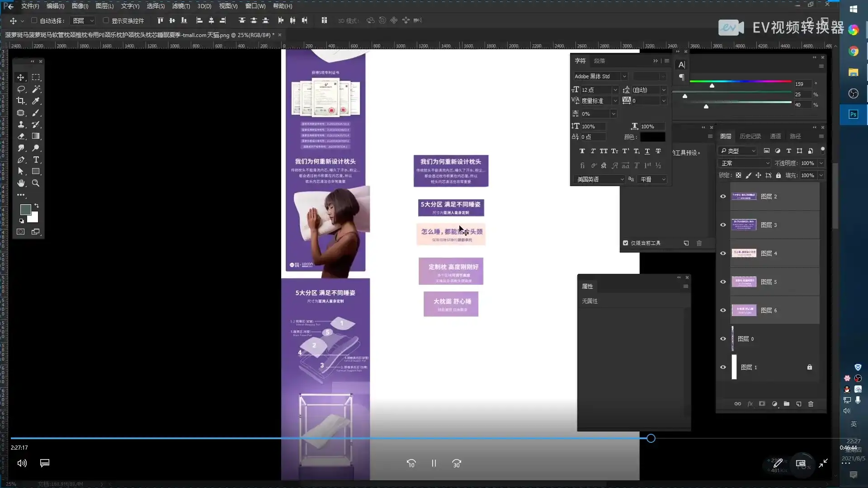Create a new layer icon
Viewport: 868px width, 488px height.
click(x=798, y=404)
